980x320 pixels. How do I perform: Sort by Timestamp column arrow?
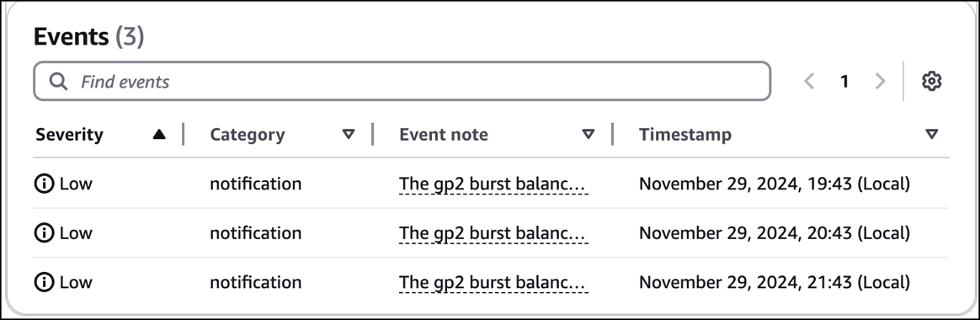(932, 135)
